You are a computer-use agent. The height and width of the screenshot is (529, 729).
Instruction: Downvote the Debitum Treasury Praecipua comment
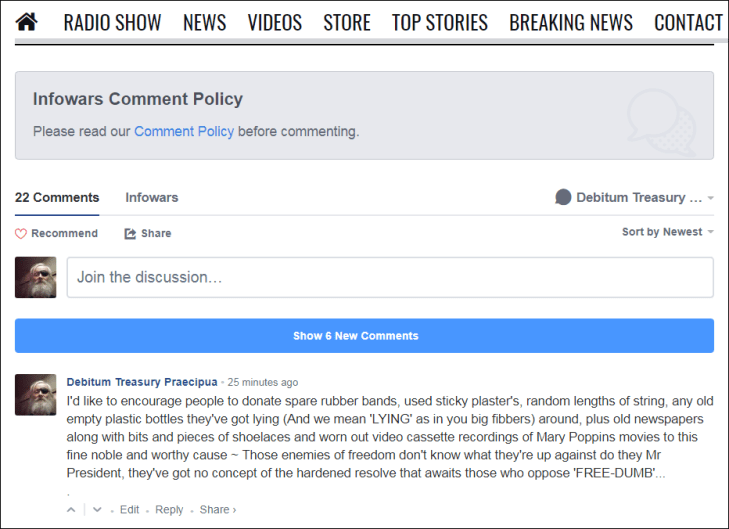(97, 509)
